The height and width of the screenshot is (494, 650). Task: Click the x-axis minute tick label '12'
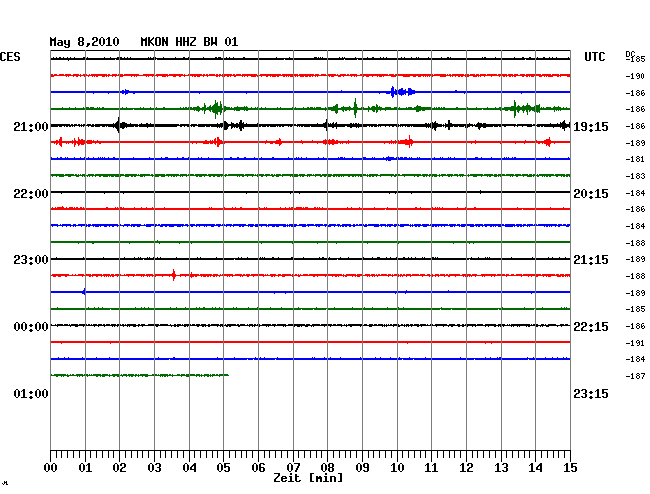466,467
